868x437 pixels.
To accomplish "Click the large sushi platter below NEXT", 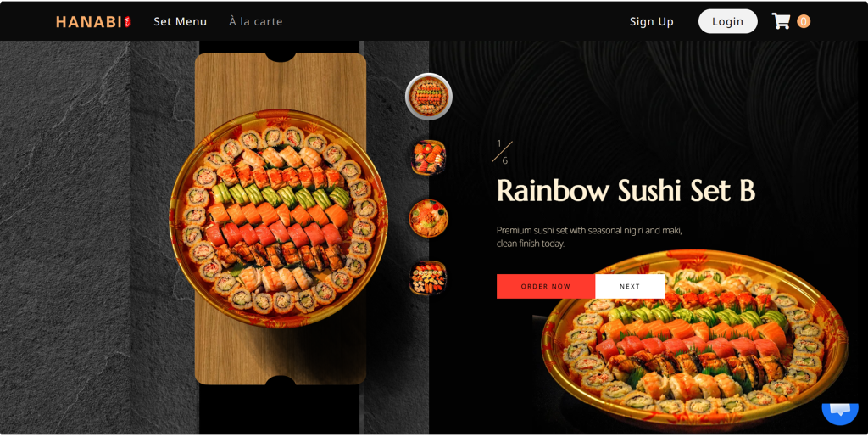I will click(694, 341).
